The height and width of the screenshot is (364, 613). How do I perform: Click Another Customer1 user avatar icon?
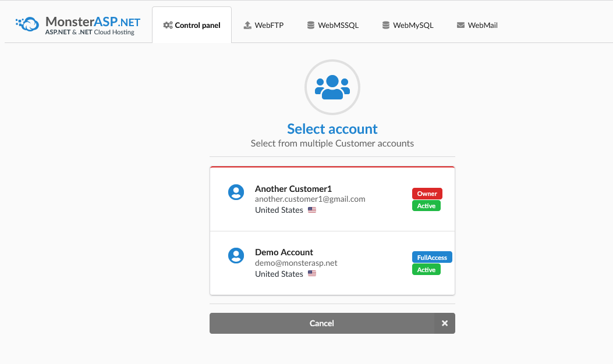tap(236, 192)
